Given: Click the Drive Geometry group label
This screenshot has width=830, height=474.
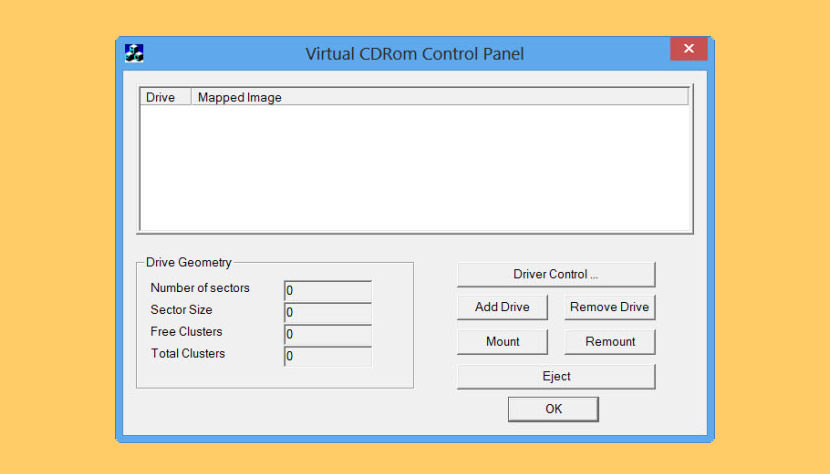Looking at the screenshot, I should coord(189,262).
